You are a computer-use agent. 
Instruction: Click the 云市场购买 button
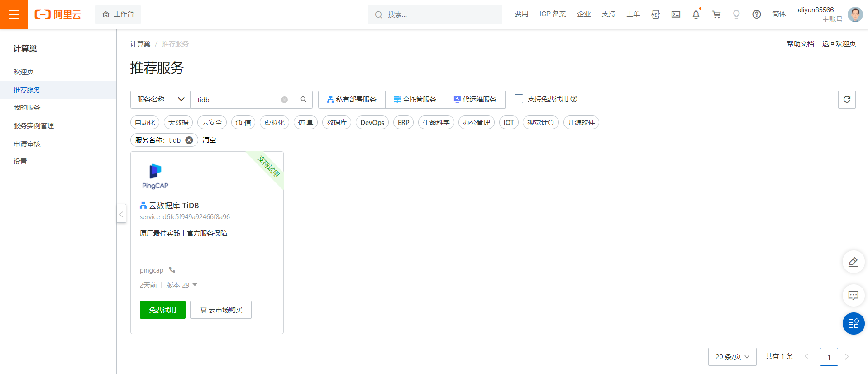(x=221, y=310)
